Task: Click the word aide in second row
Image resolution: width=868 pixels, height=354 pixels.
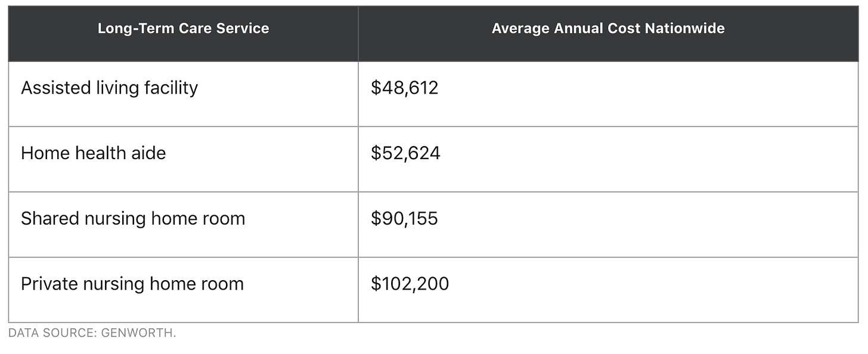Action: pyautogui.click(x=150, y=153)
